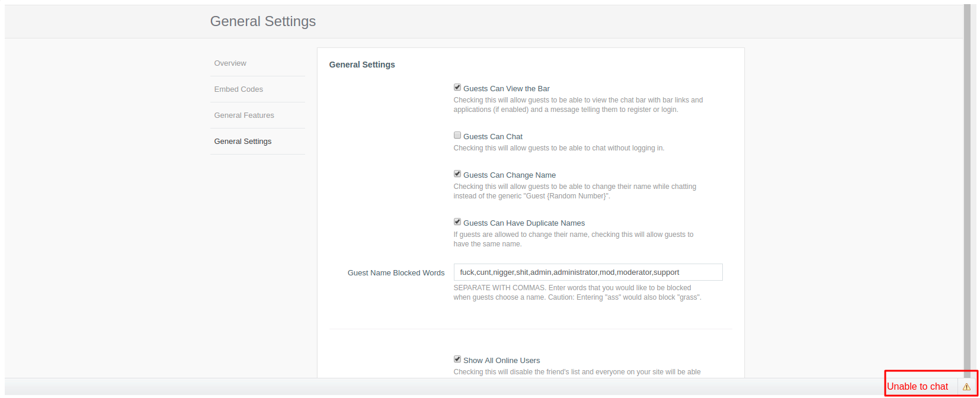Click the "Unable to chat" status text
The height and width of the screenshot is (398, 980).
pyautogui.click(x=917, y=387)
